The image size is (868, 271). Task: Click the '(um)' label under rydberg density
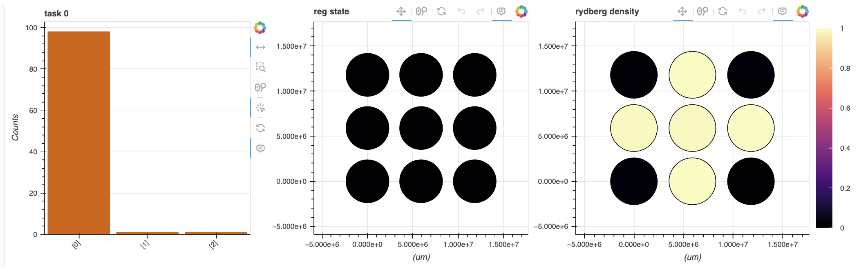(x=693, y=257)
